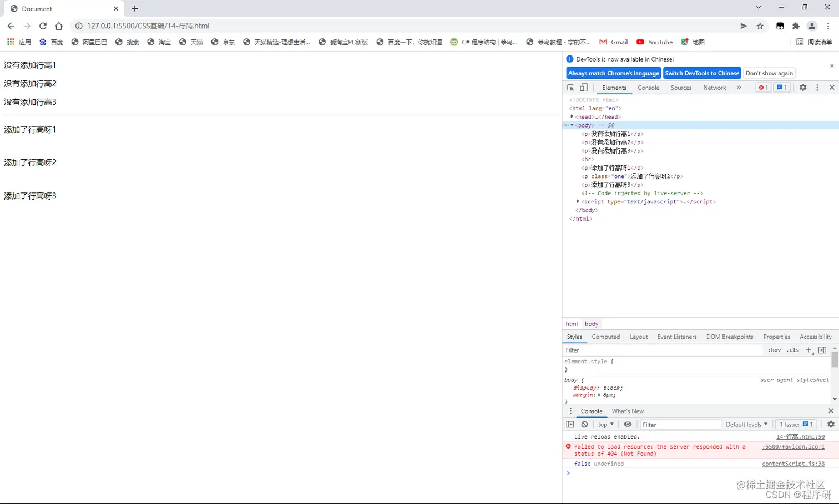Select body breadcrumb in DevTools
This screenshot has height=504, width=839.
tap(592, 324)
